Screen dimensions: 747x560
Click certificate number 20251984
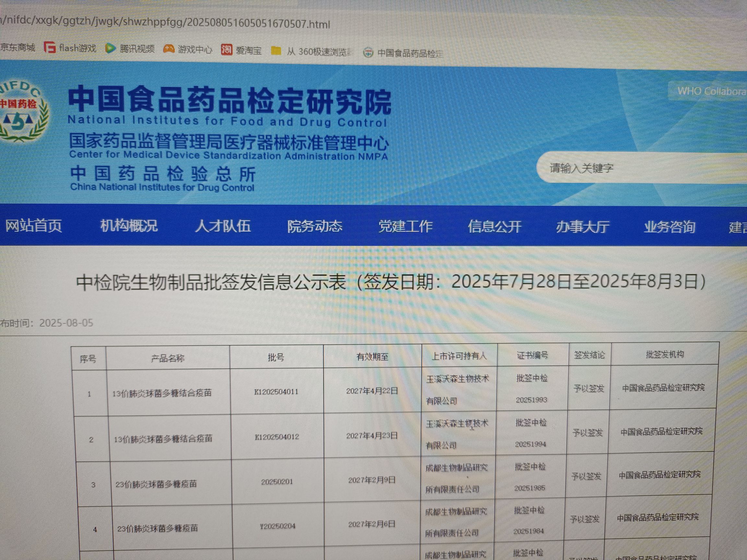528,531
